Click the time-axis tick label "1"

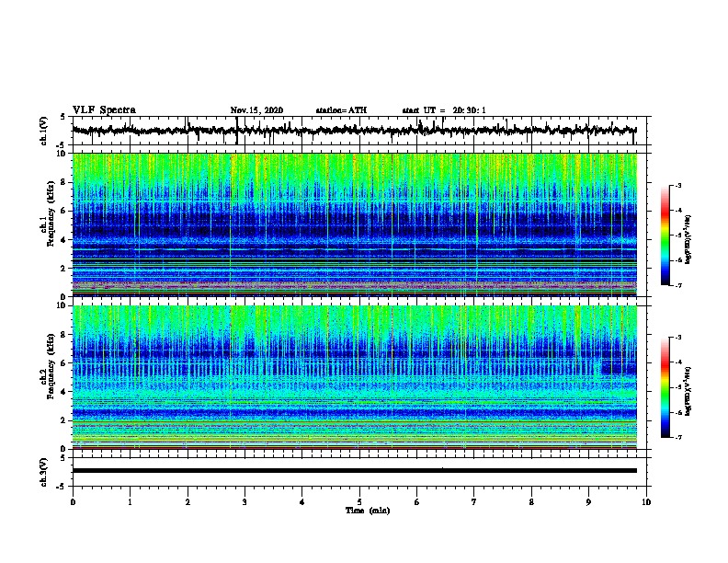[x=130, y=502]
